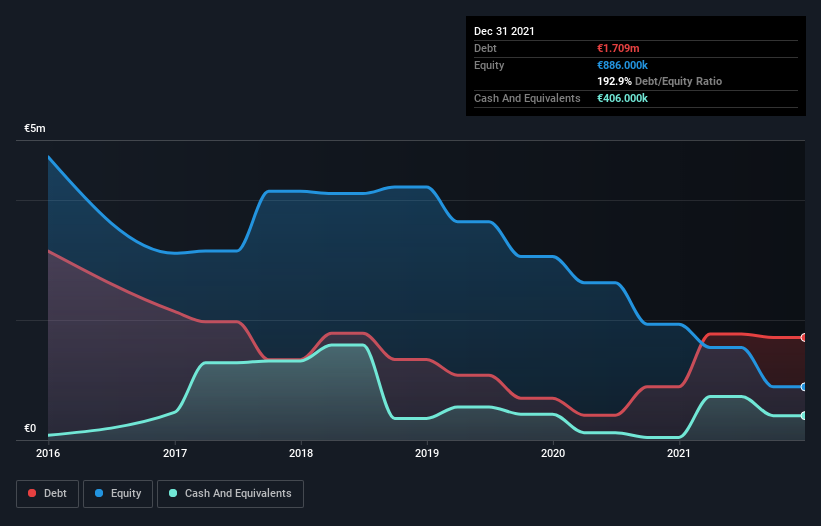Toggle the Equity series legend button
The image size is (821, 526).
(x=118, y=494)
